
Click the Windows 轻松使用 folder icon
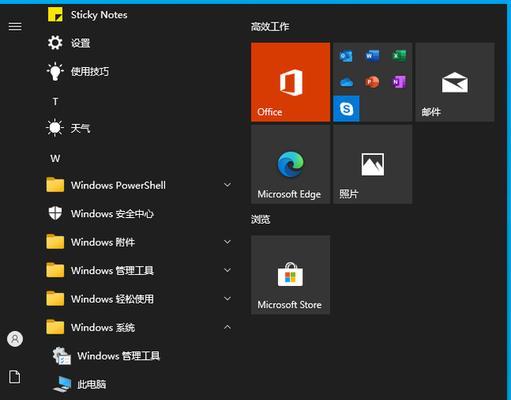pos(55,299)
